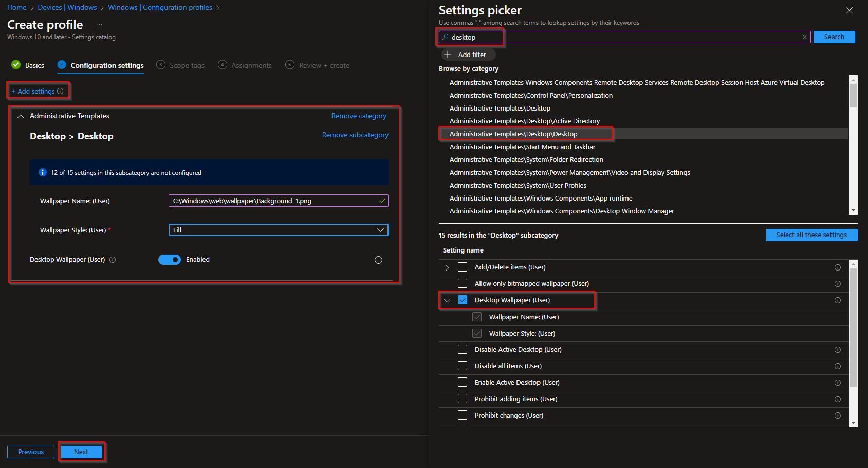The height and width of the screenshot is (468, 868).
Task: Switch to the Assignments step
Action: (x=250, y=65)
